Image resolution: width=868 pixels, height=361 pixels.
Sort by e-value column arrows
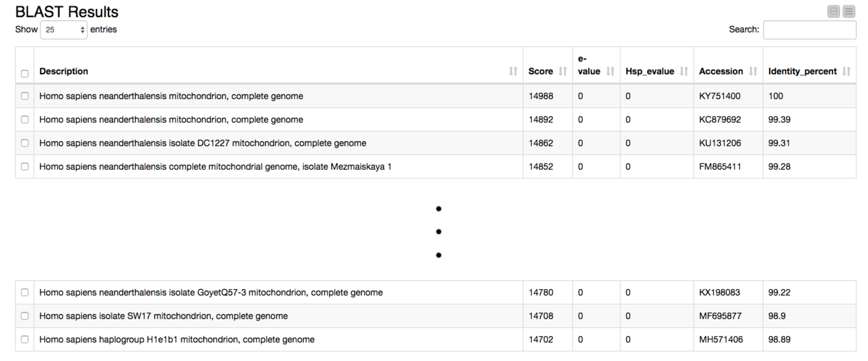[x=610, y=71]
